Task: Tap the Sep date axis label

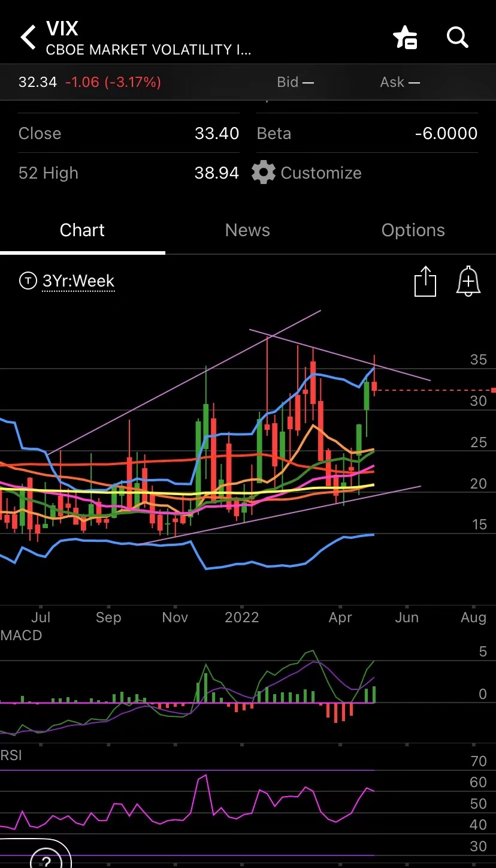Action: [x=108, y=617]
